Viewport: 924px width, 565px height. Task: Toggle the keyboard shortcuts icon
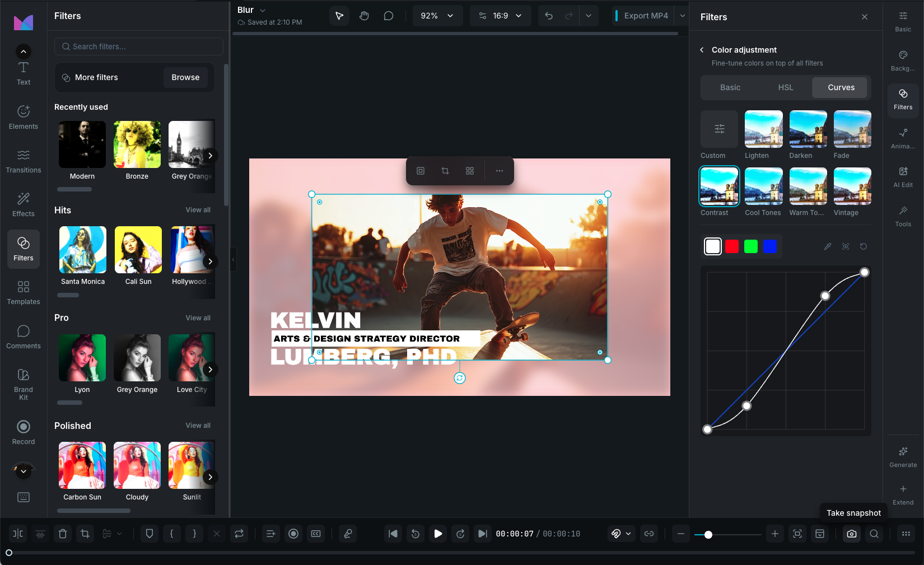(24, 497)
